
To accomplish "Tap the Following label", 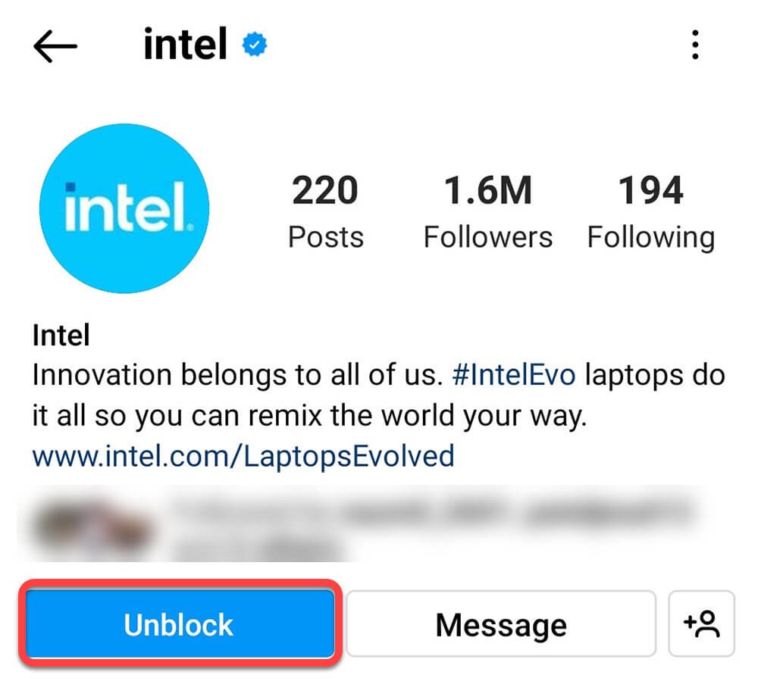I will pos(650,237).
